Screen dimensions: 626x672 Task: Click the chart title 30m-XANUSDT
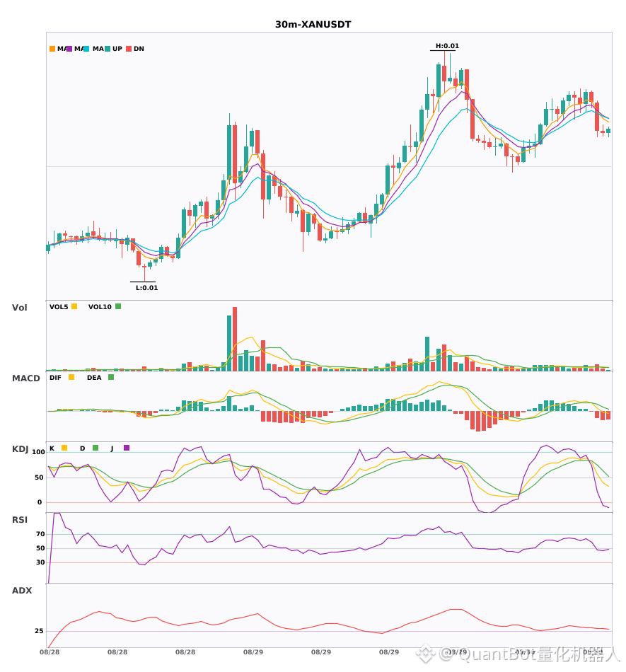pos(313,25)
